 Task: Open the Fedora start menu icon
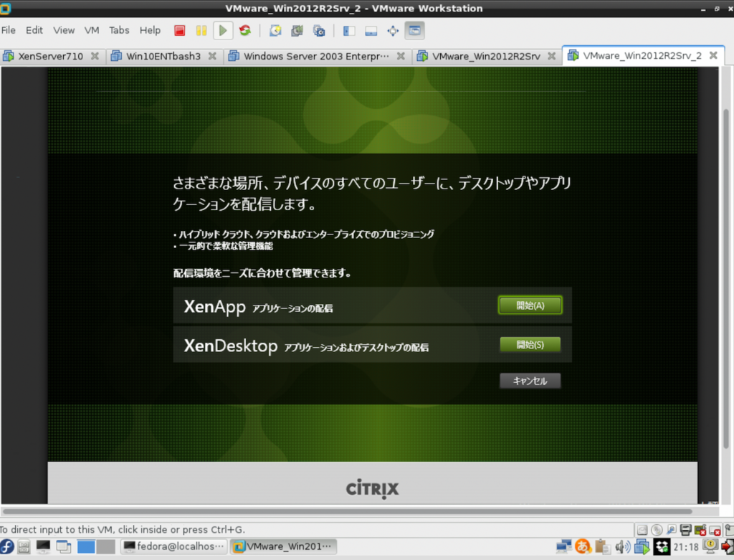[x=7, y=546]
